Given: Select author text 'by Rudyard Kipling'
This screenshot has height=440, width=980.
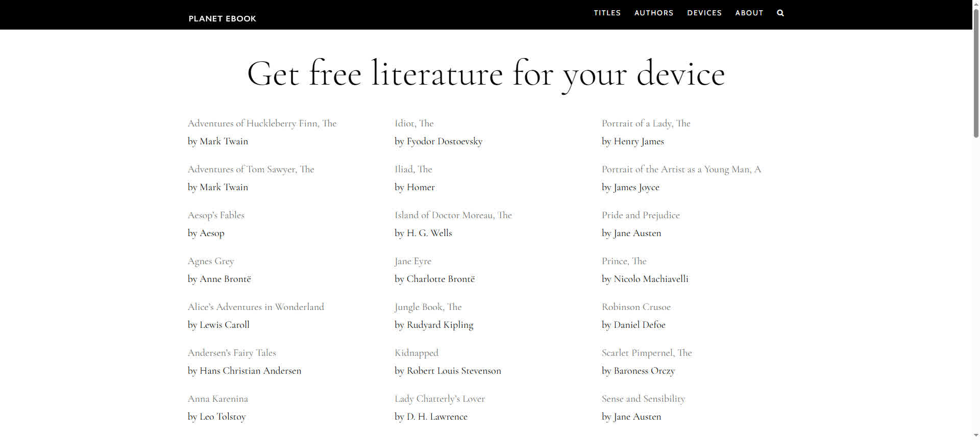Looking at the screenshot, I should coord(434,325).
